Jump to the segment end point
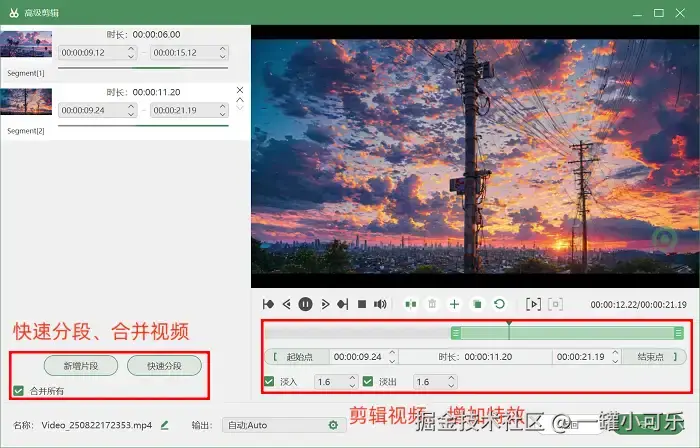Screen dimensions: 700x448 (x=343, y=304)
